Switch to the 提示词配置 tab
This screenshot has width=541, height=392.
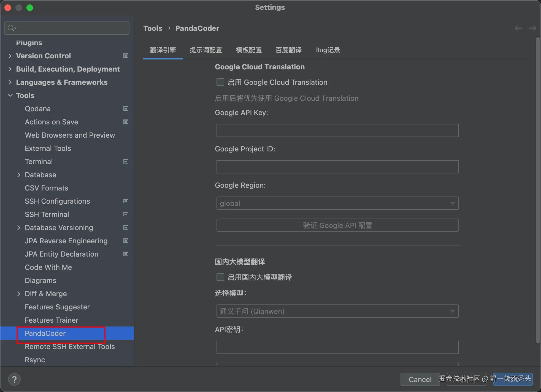click(206, 50)
